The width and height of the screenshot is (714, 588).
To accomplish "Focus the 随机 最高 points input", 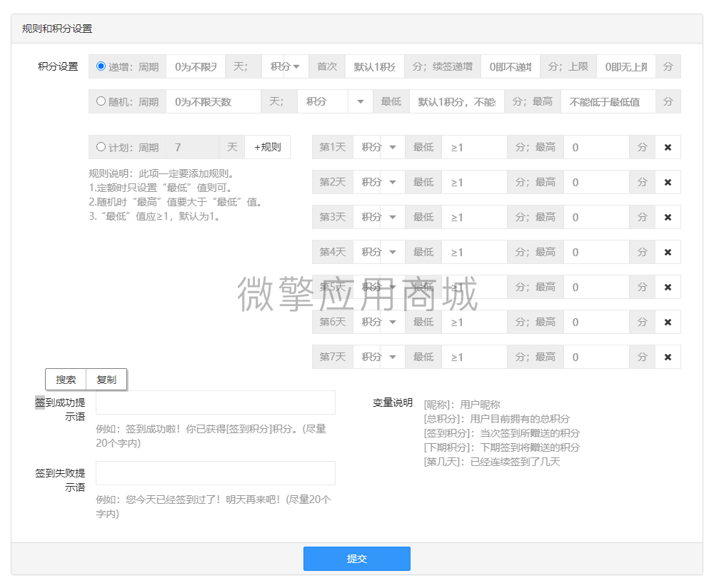I will click(608, 101).
